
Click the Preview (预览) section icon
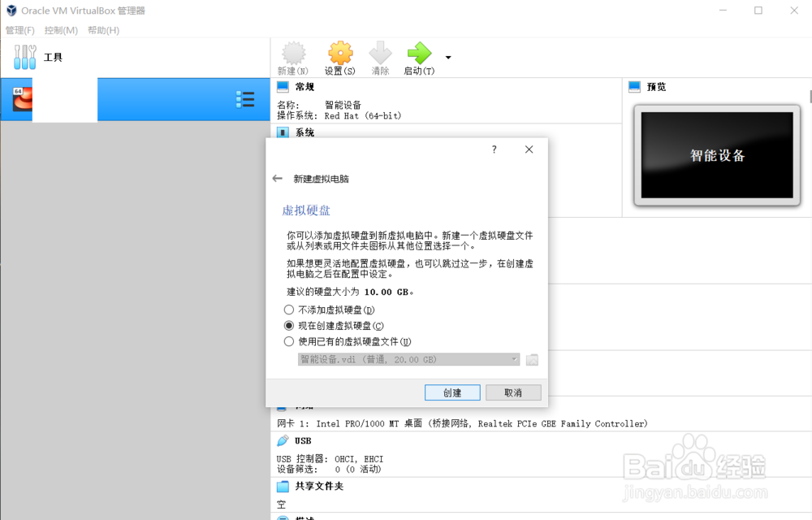634,86
